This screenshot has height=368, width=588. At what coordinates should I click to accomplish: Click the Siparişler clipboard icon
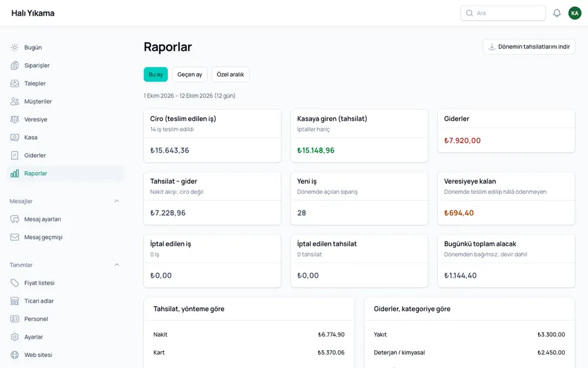point(15,66)
